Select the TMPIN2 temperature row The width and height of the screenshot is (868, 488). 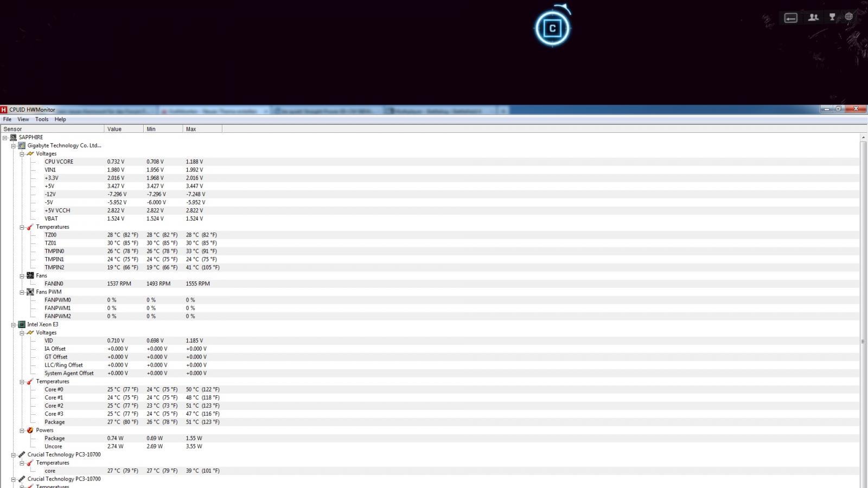coord(430,267)
